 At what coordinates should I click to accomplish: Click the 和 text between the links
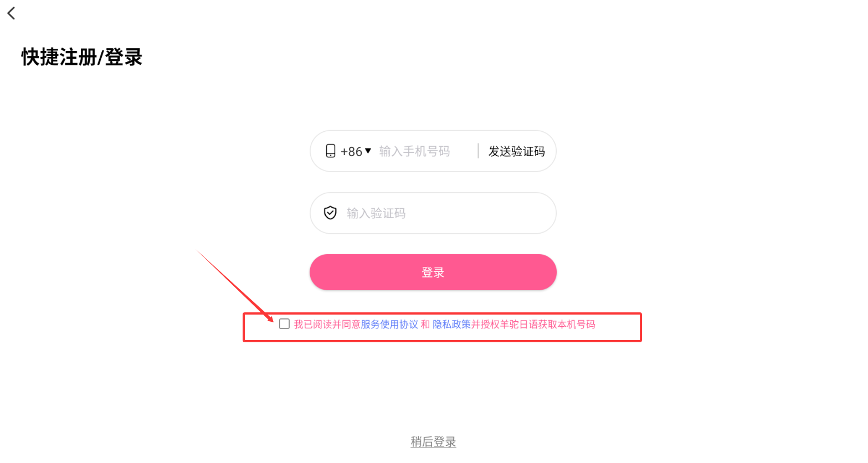coord(425,325)
